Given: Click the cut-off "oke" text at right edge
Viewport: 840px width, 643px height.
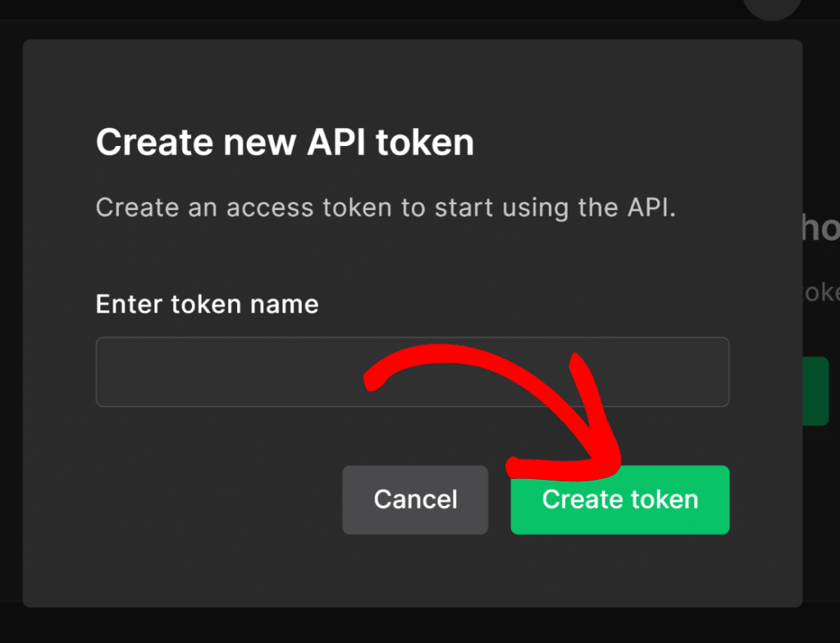Looking at the screenshot, I should [821, 293].
